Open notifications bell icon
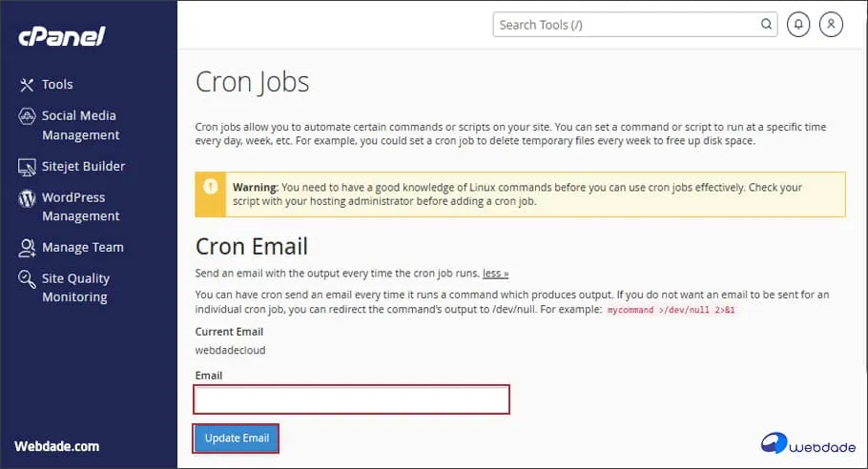The width and height of the screenshot is (868, 469). pyautogui.click(x=798, y=25)
